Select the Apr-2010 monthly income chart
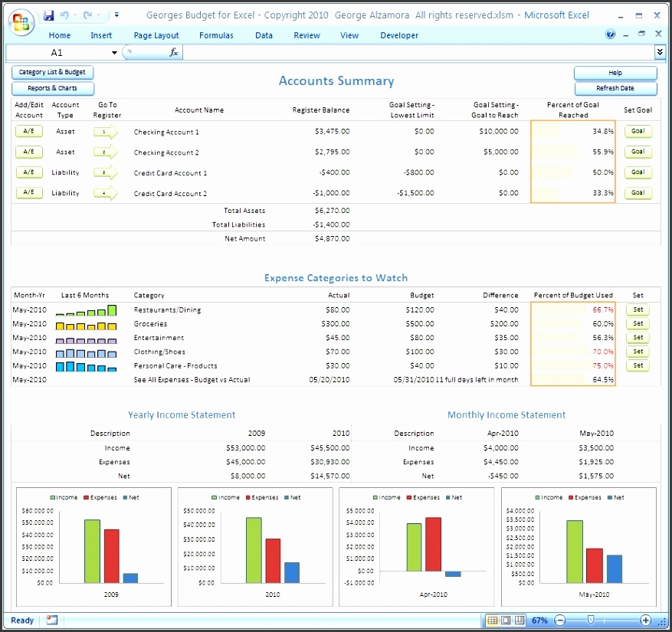The image size is (672, 632). [x=417, y=547]
